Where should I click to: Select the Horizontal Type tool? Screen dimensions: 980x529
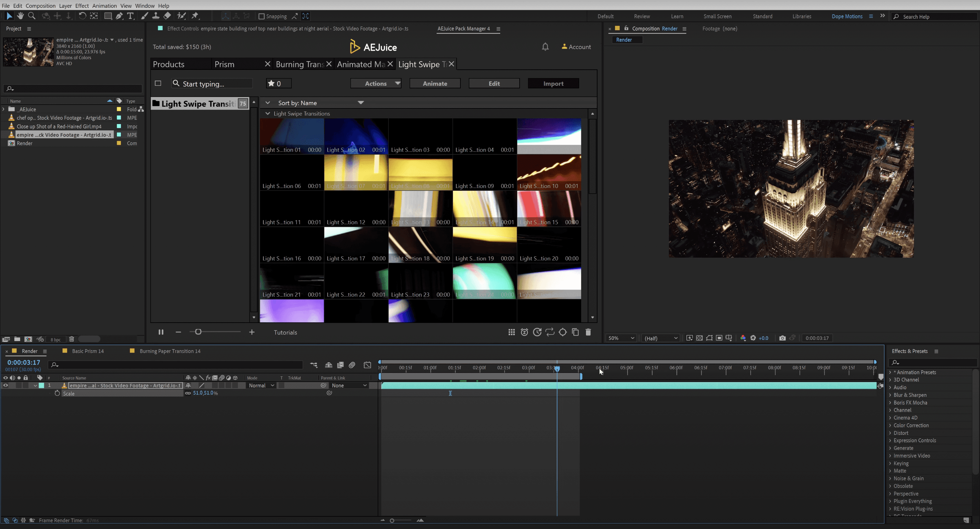tap(130, 16)
